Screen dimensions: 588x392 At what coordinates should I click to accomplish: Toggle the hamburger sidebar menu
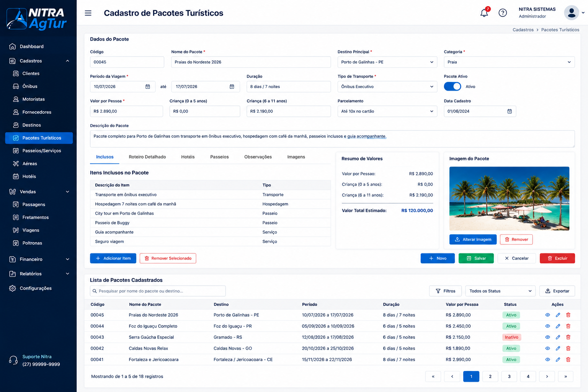coord(88,13)
